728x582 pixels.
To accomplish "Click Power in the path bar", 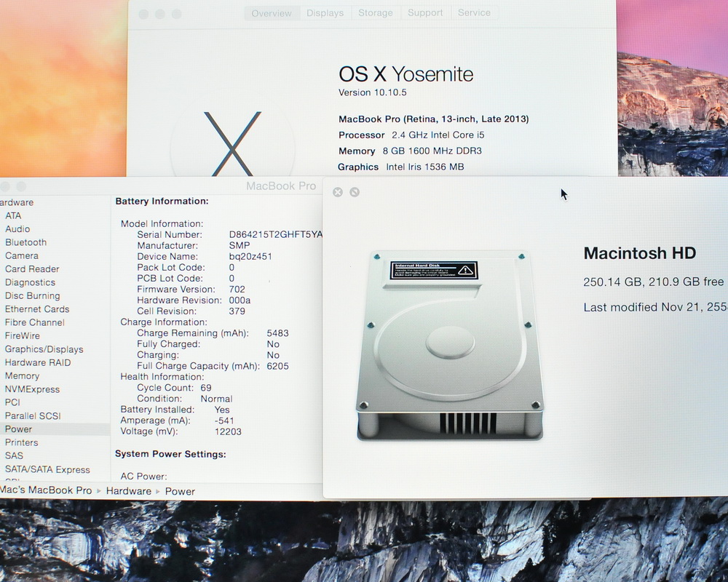I will click(180, 492).
